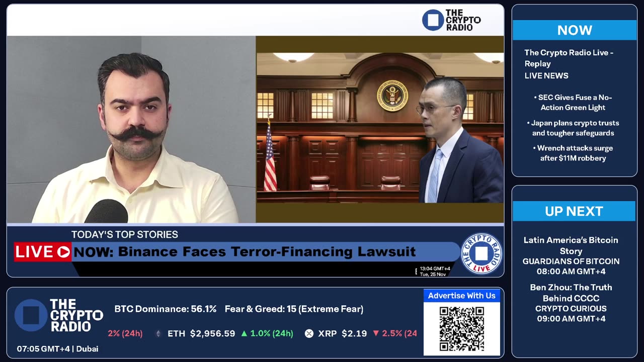Click the Ethereum ETH coin icon
This screenshot has width=644, height=362.
tap(158, 333)
